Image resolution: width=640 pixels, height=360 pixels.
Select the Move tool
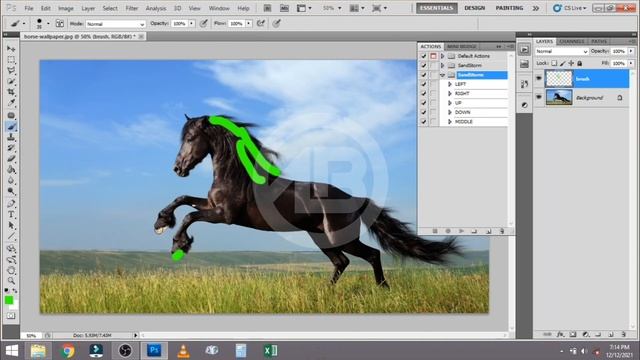(x=11, y=49)
